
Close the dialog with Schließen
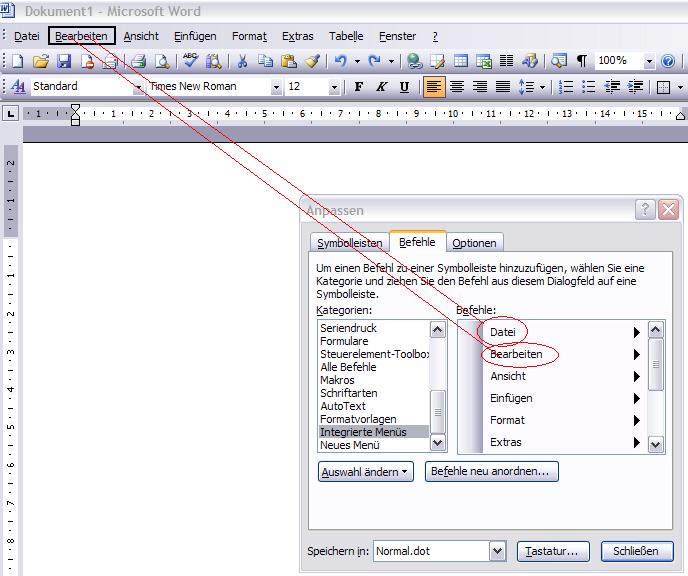(x=637, y=551)
